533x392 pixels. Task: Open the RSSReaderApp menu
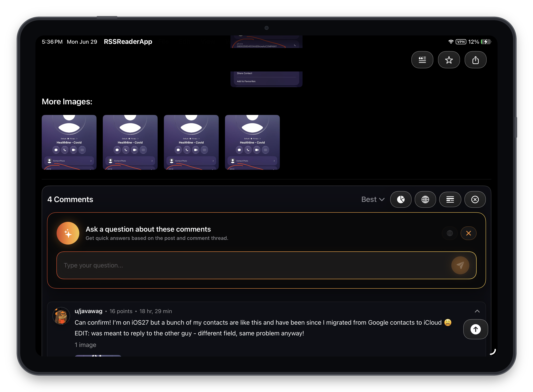click(x=128, y=42)
